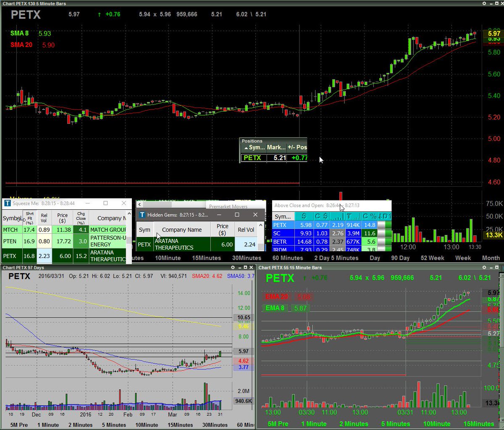Click the PETX symbol on main chart
The width and height of the screenshot is (504, 430).
[x=26, y=15]
